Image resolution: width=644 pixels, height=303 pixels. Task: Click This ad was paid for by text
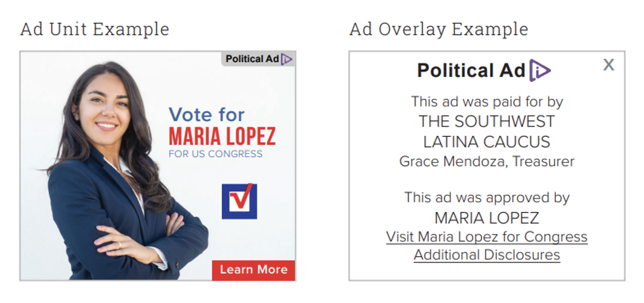point(487,102)
